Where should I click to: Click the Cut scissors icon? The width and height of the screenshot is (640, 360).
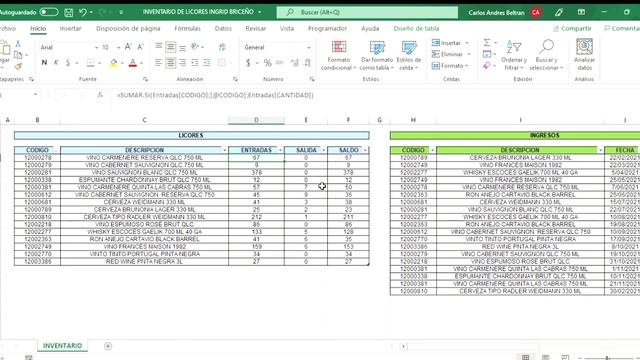click(18, 44)
